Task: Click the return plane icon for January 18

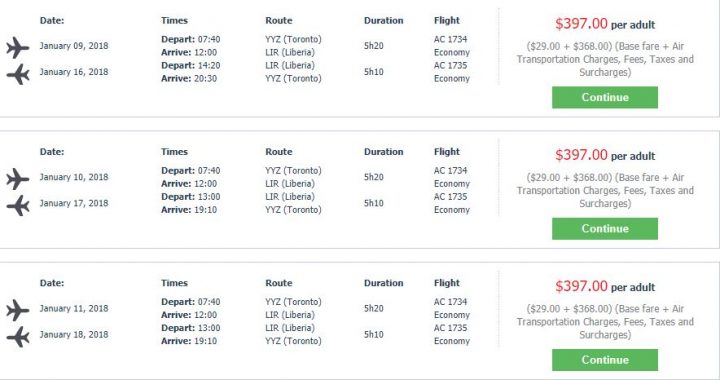Action: click(18, 336)
